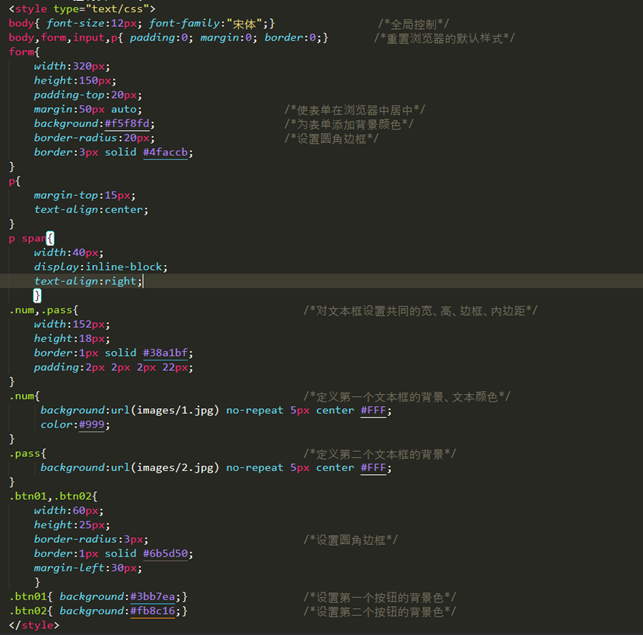Viewport: 643px width, 635px height.
Task: Click the color value #fb8c16
Action: [x=153, y=611]
